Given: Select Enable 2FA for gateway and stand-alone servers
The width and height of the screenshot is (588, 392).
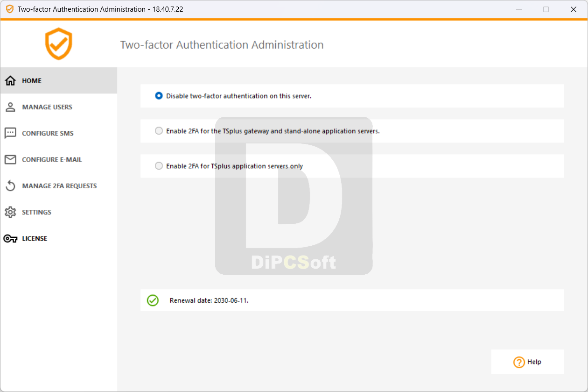Looking at the screenshot, I should (x=159, y=131).
